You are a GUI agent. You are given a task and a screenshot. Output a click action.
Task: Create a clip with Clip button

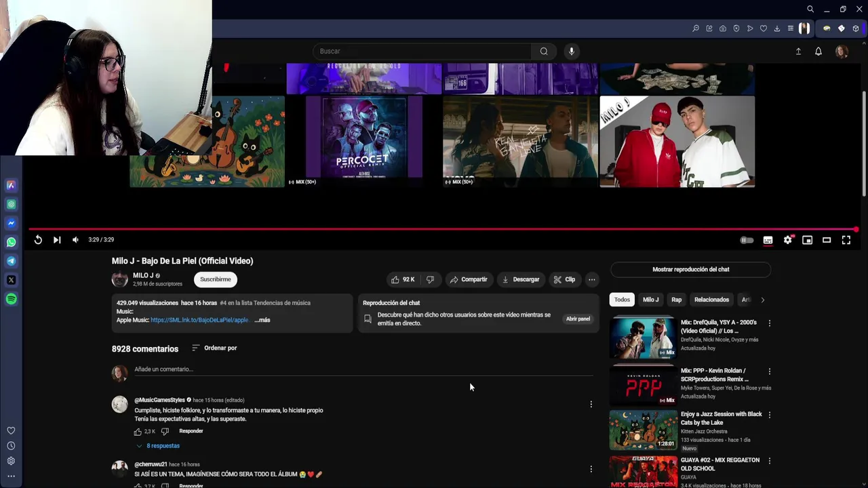tap(564, 279)
